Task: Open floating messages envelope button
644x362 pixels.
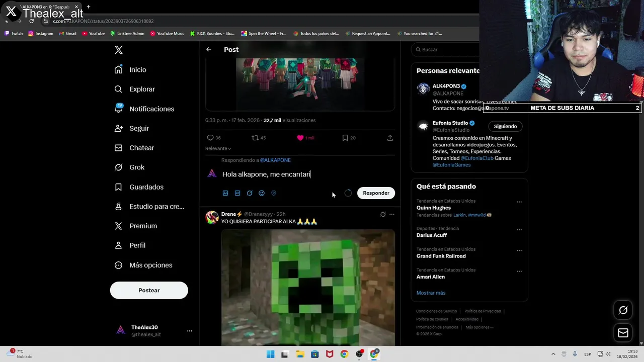Action: coord(623,333)
